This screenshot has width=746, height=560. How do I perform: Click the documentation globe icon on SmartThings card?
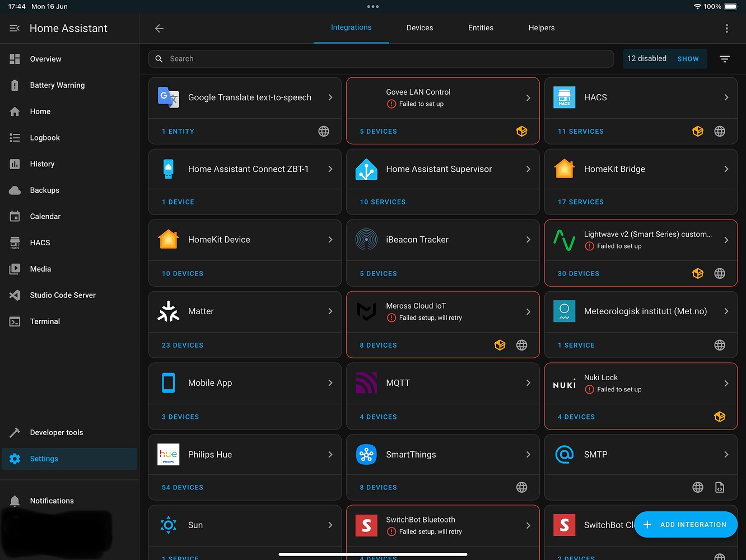point(521,487)
